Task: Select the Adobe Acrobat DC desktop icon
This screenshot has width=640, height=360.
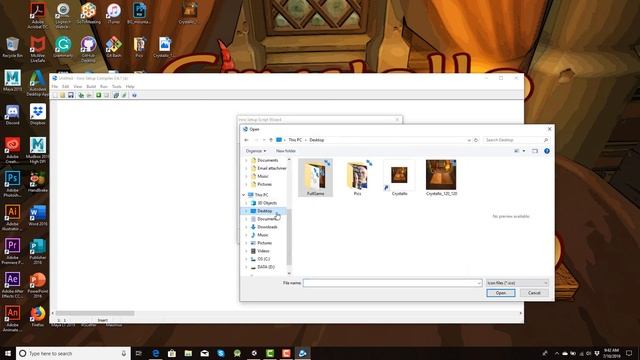Action: 38,16
